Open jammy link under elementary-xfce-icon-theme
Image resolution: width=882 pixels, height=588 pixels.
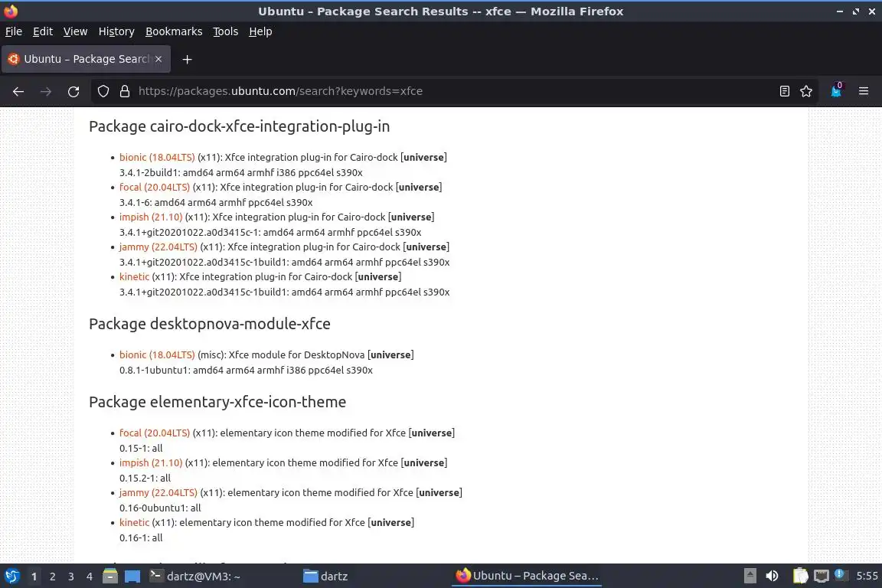pos(158,493)
